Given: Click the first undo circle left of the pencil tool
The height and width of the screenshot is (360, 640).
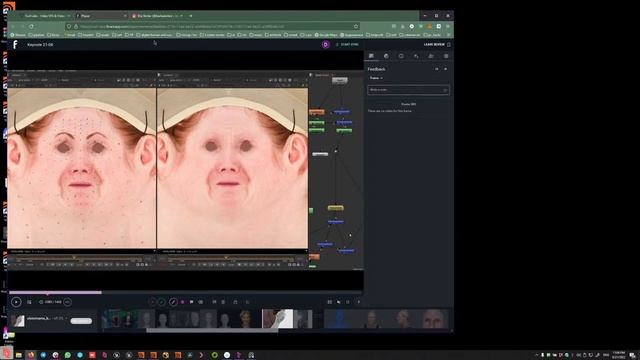Looking at the screenshot, I should click(x=153, y=302).
